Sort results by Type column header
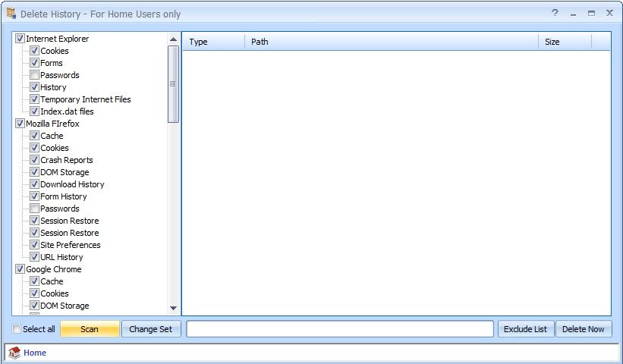 pyautogui.click(x=213, y=42)
